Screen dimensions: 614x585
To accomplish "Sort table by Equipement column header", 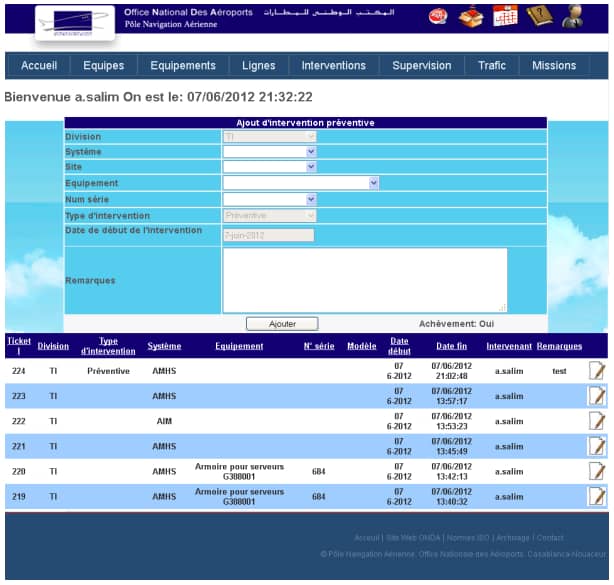I will pos(239,346).
